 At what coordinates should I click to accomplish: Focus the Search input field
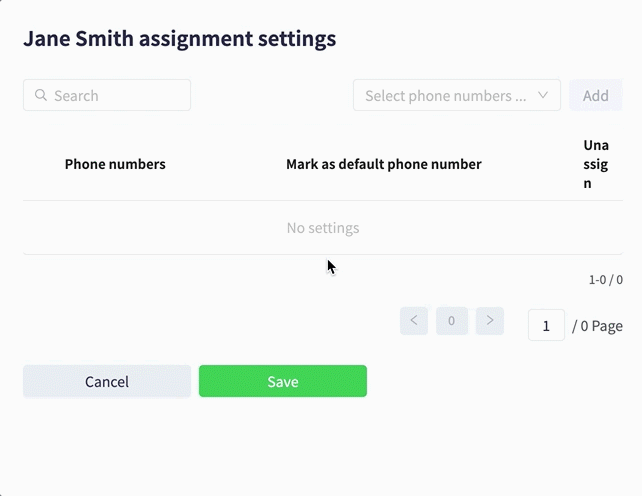107,95
